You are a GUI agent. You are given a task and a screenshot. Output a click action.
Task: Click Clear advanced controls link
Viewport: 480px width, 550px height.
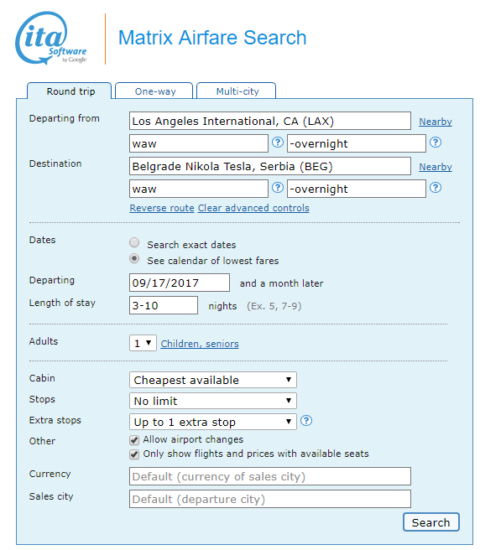click(x=253, y=208)
